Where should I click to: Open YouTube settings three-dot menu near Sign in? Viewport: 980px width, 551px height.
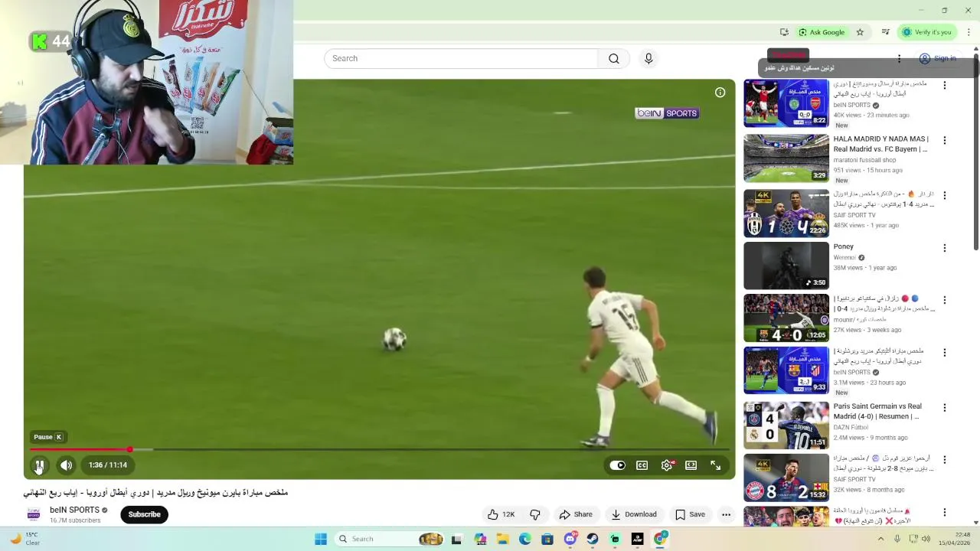[x=900, y=58]
